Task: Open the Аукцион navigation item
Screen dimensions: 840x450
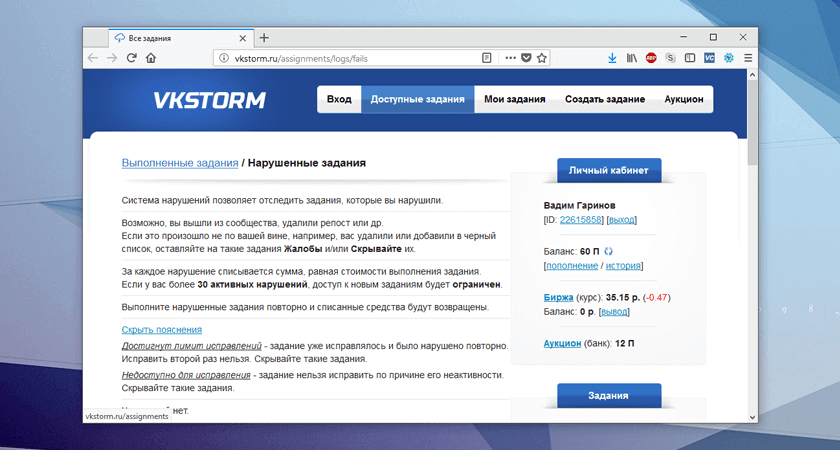Action: 684,99
